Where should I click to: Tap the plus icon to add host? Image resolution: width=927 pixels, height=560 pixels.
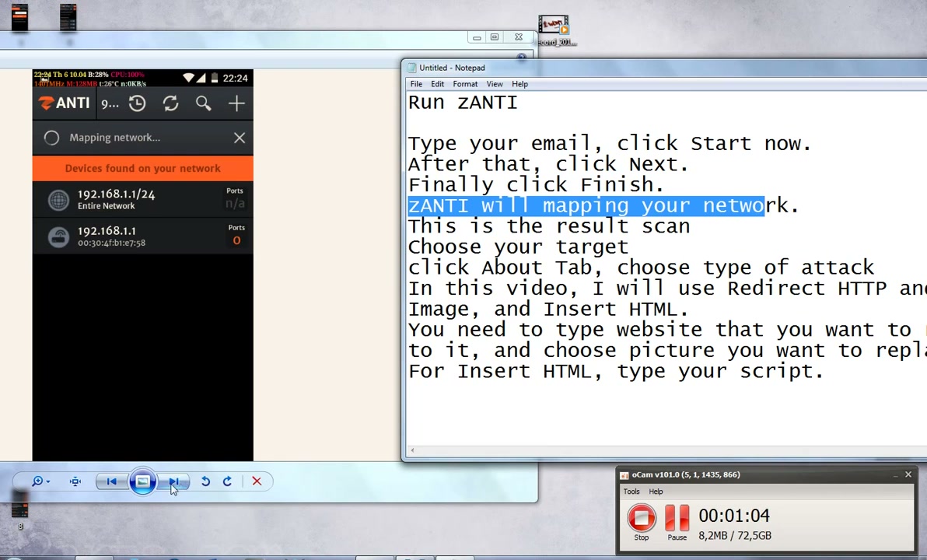coord(236,103)
